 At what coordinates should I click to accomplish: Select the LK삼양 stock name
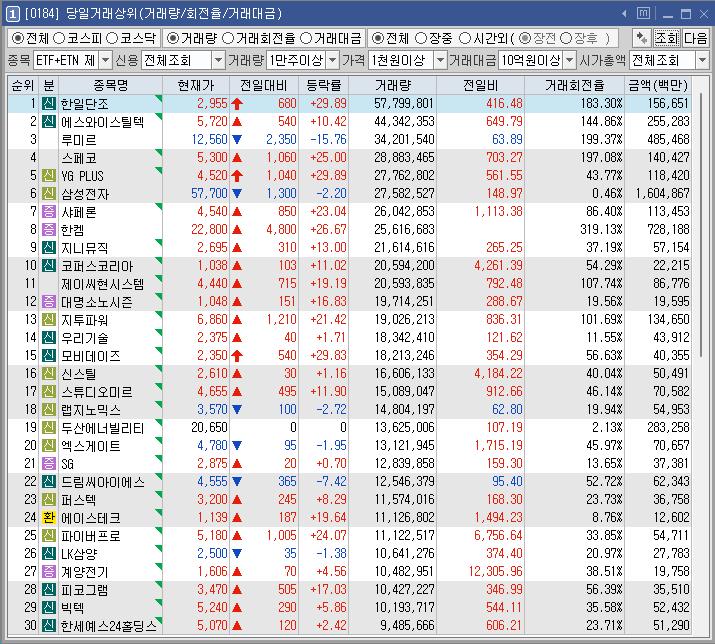(x=79, y=554)
